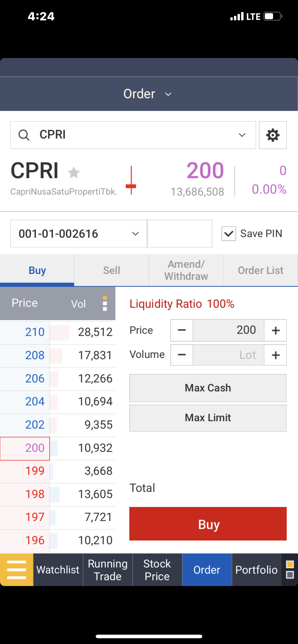Tap the Price value field
Viewport: 298px width, 644px height.
pyautogui.click(x=228, y=330)
